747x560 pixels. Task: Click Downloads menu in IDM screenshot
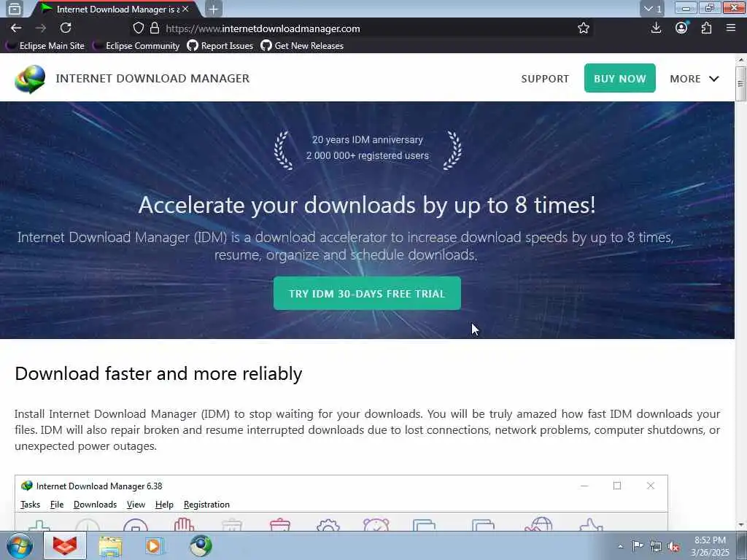tap(95, 505)
